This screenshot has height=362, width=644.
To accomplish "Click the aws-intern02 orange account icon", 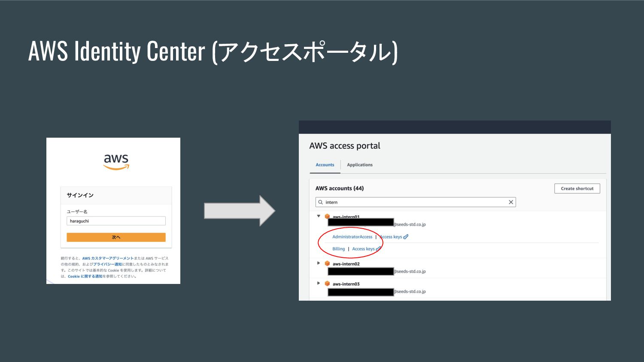I will (327, 263).
